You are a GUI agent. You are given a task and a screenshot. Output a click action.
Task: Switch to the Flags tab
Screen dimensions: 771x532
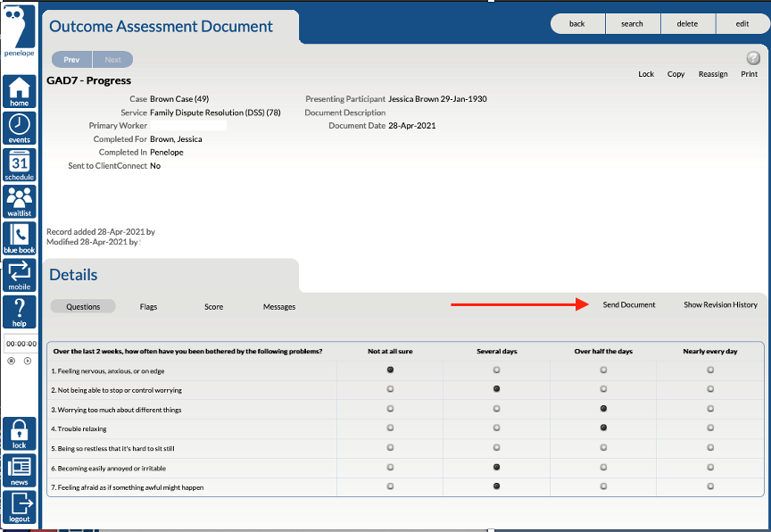(x=148, y=306)
